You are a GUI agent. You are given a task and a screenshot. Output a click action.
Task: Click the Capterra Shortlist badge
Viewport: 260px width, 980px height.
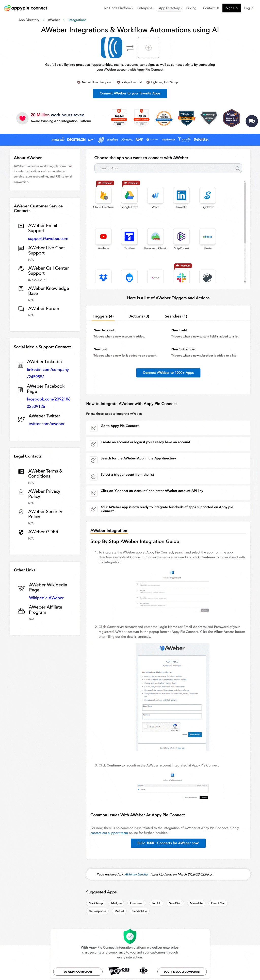pyautogui.click(x=186, y=118)
